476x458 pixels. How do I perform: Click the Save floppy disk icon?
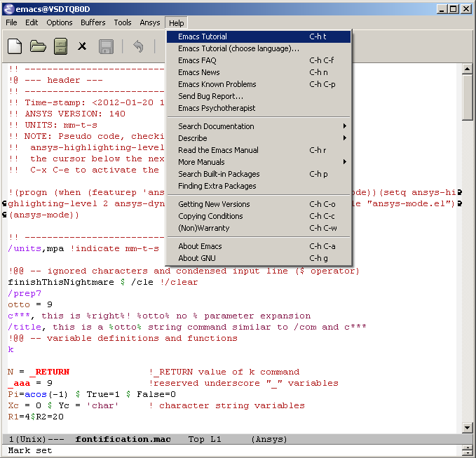click(107, 47)
